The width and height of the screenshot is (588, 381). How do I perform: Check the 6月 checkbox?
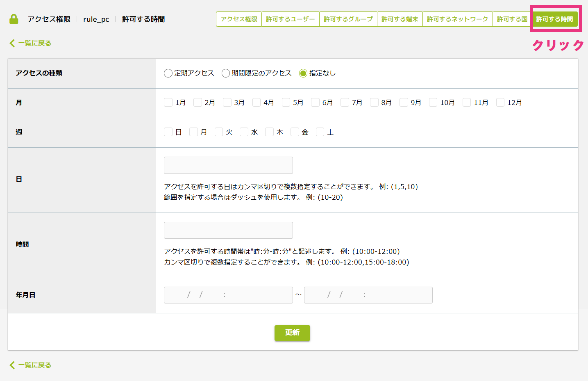[x=315, y=102]
